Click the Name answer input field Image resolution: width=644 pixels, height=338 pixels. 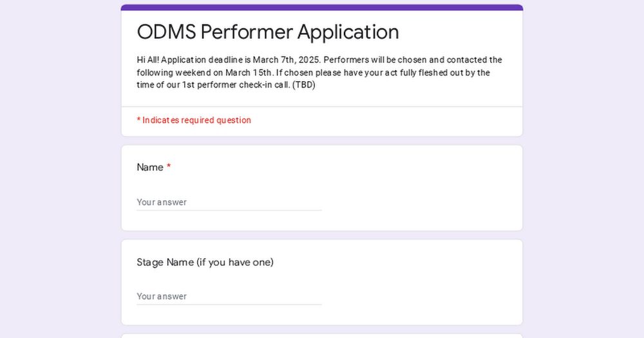(x=229, y=202)
